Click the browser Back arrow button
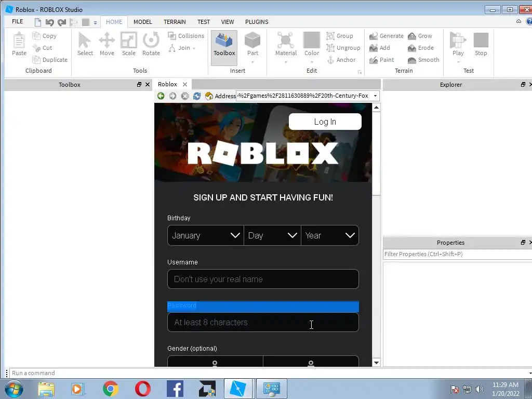 [161, 96]
